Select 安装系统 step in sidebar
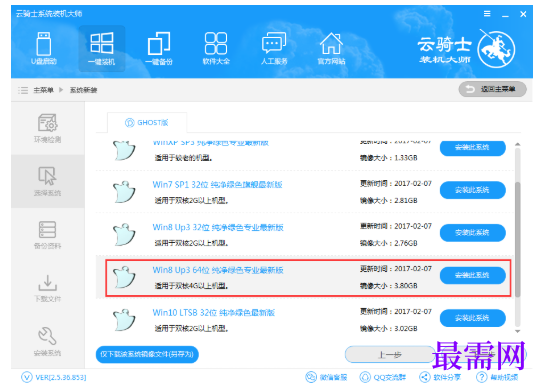 point(48,342)
